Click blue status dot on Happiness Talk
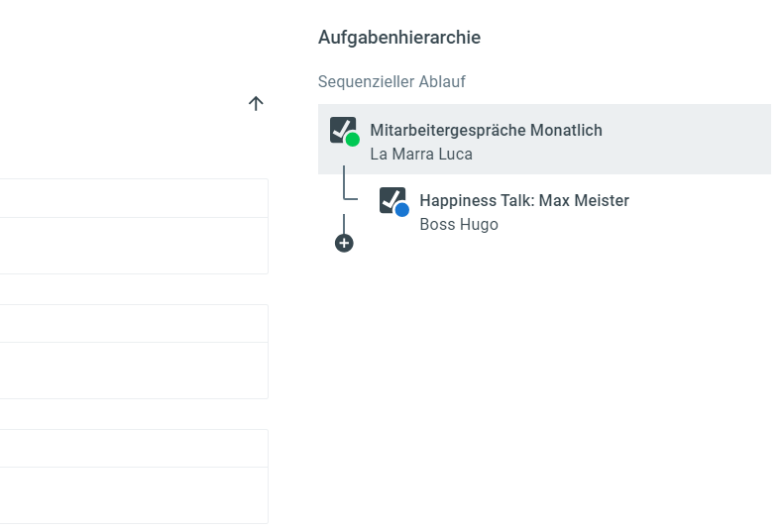 pos(401,210)
